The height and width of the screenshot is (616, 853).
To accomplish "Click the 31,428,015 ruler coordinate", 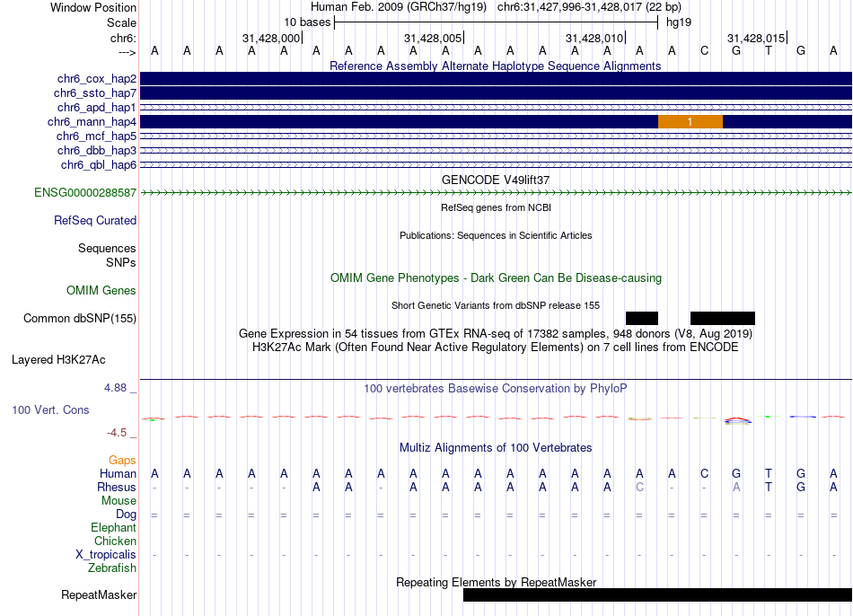I will point(756,38).
